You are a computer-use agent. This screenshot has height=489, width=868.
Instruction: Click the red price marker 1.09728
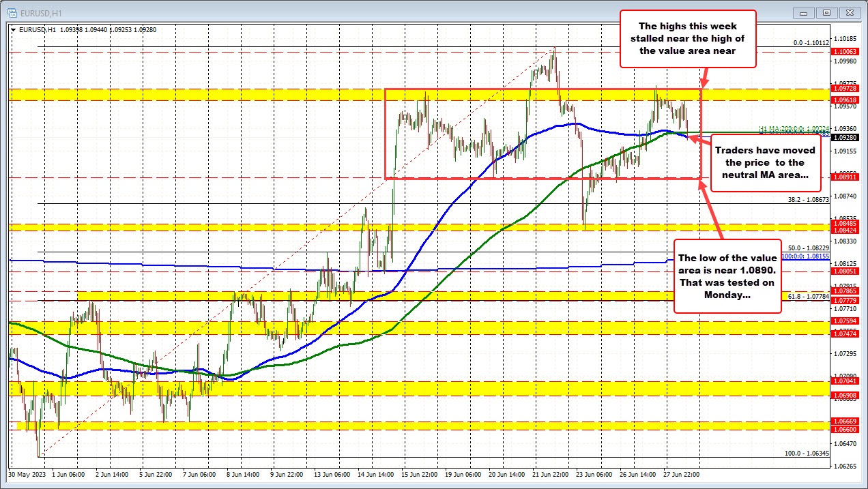(845, 87)
